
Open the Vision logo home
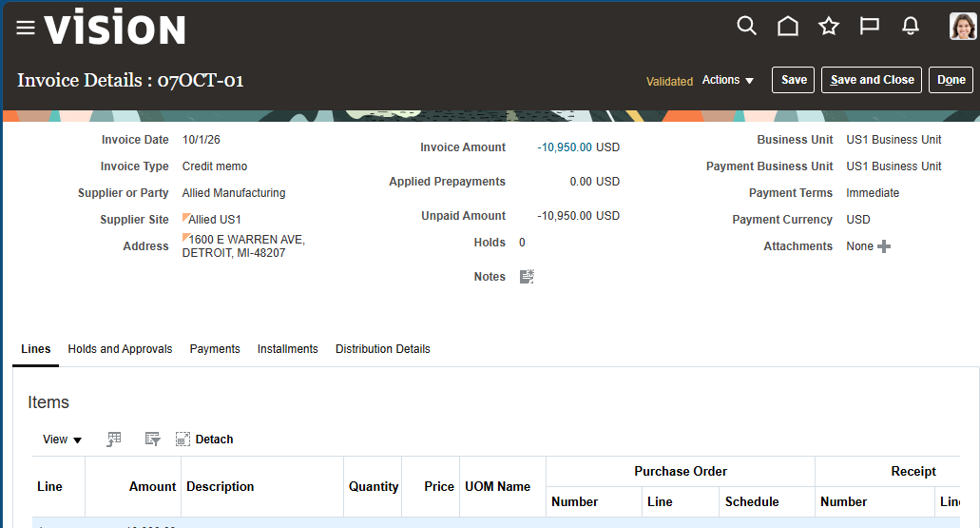click(115, 28)
